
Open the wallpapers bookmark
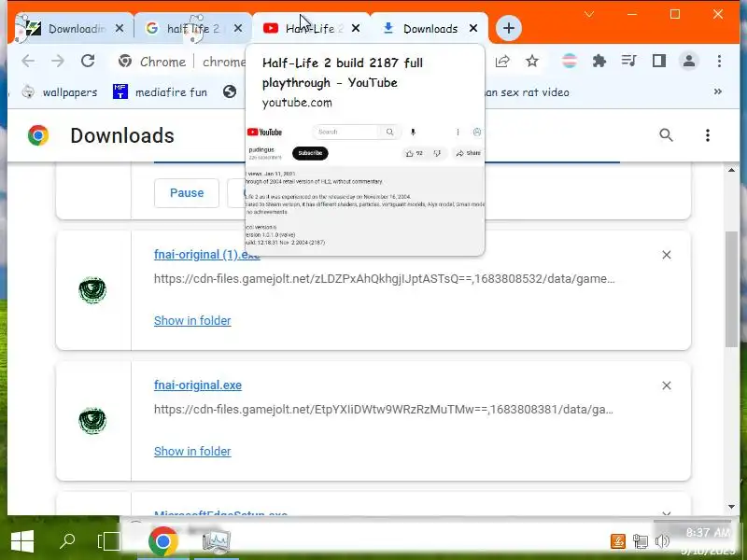pyautogui.click(x=60, y=91)
